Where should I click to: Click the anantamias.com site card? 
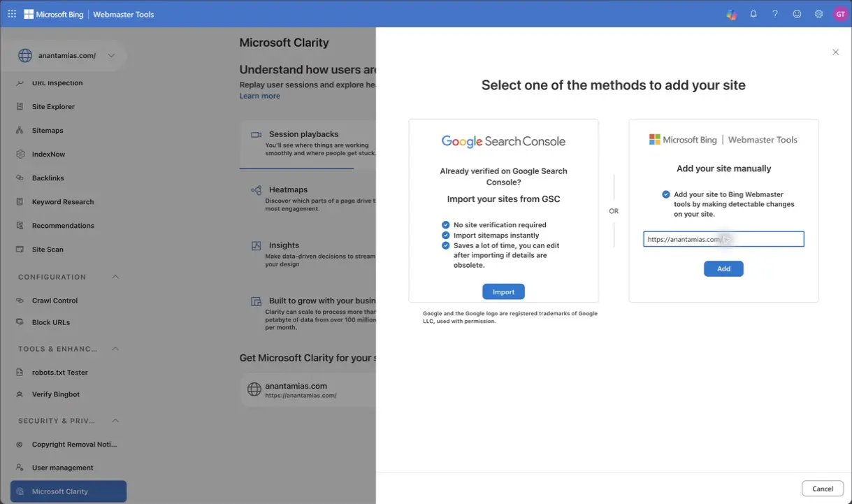pyautogui.click(x=308, y=390)
